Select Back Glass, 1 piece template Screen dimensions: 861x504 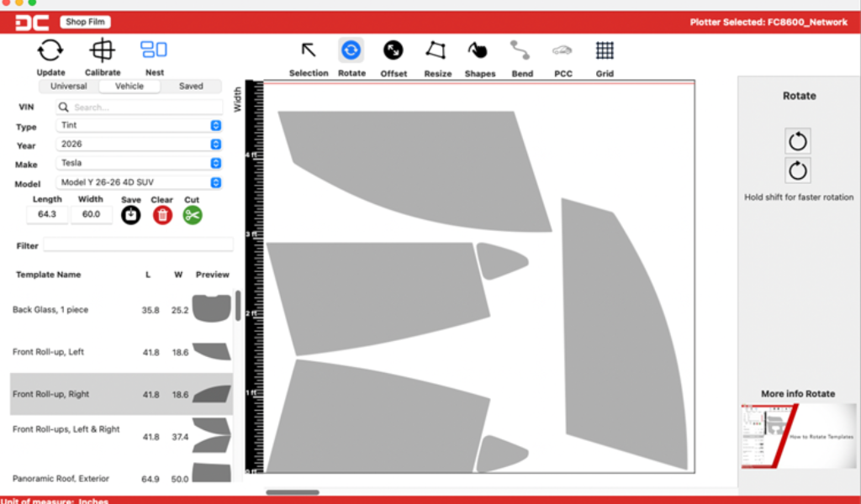pyautogui.click(x=121, y=309)
